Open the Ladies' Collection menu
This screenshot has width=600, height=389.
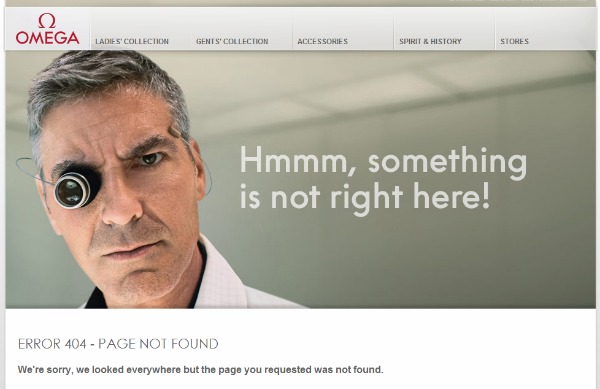(x=132, y=41)
